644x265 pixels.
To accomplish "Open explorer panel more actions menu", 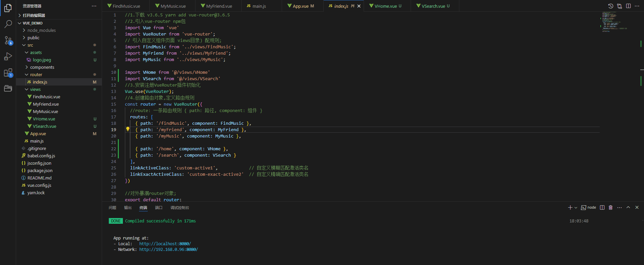I will [x=94, y=6].
